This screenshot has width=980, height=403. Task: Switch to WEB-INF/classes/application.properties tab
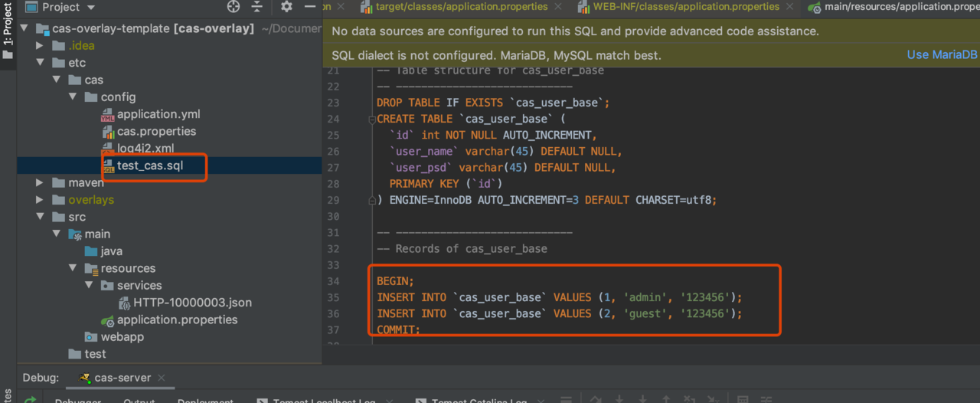[685, 7]
